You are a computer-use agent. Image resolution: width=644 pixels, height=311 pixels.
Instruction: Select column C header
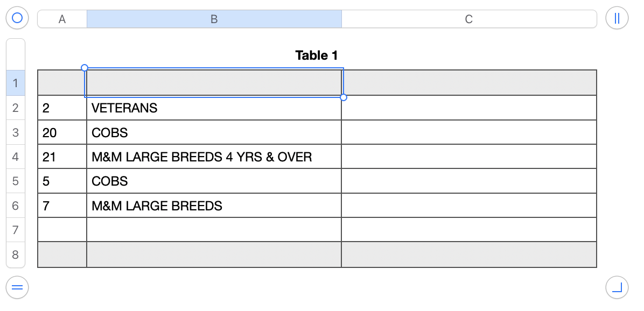(468, 19)
